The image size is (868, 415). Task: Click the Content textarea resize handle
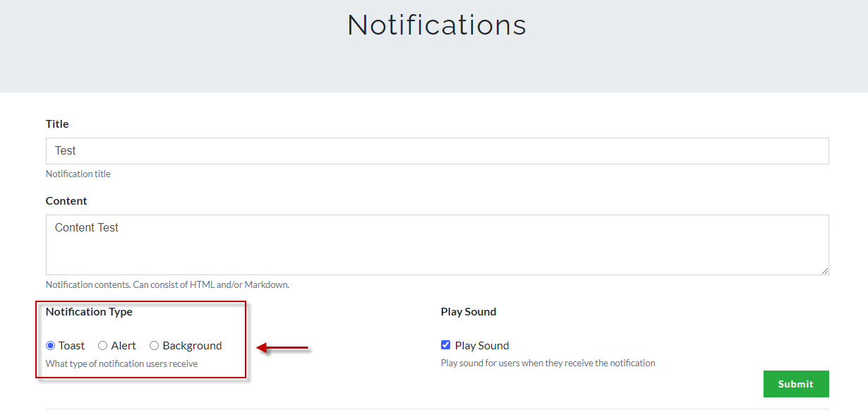click(x=825, y=270)
